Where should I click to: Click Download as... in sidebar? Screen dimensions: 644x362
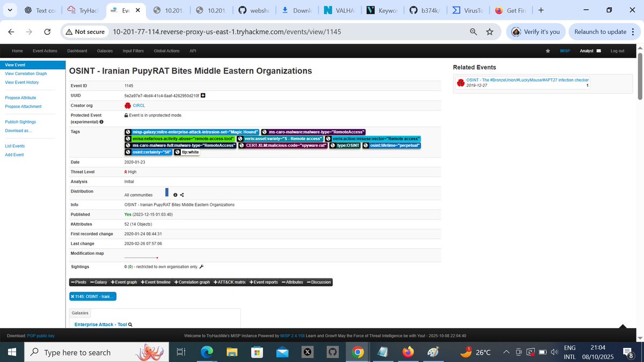(18, 130)
